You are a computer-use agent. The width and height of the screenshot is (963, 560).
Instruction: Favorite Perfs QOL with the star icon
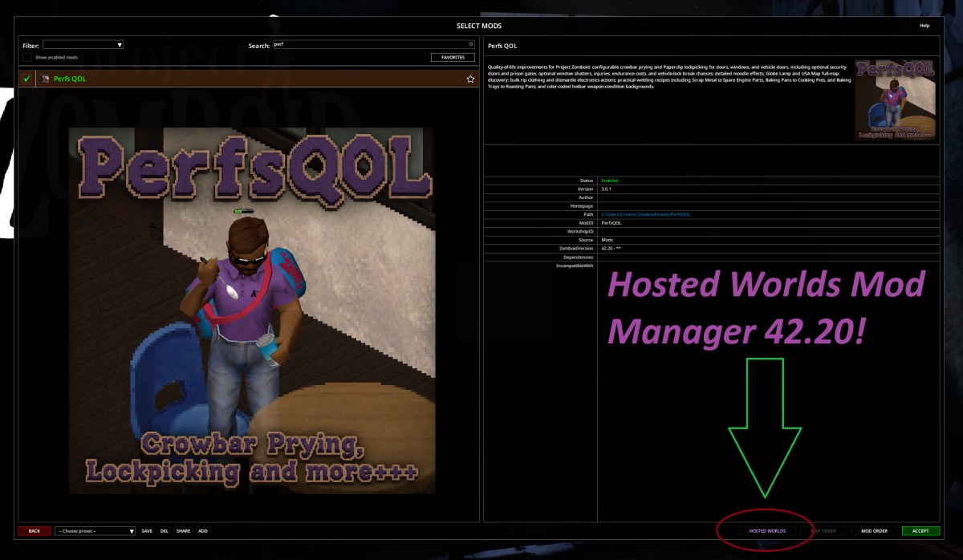[x=470, y=79]
